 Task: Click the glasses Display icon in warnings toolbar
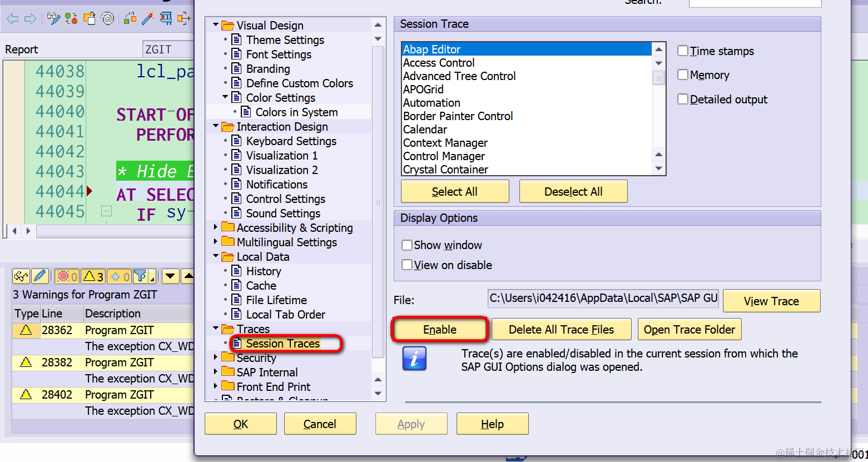click(21, 276)
